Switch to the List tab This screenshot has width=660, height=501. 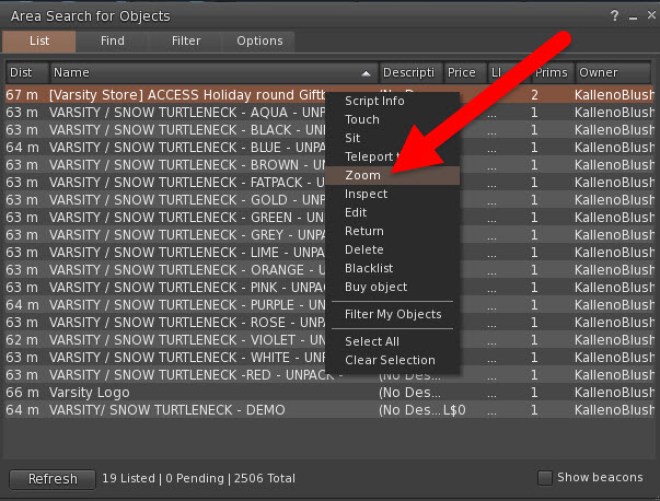tap(39, 41)
